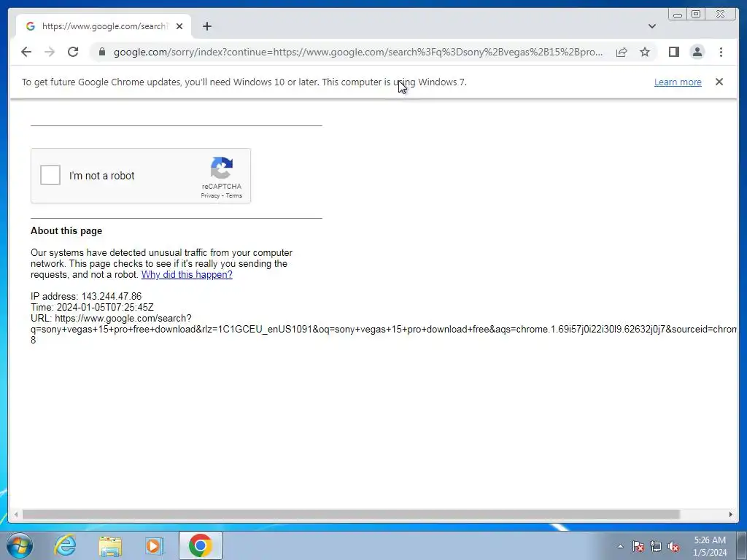This screenshot has width=747, height=560.
Task: Open Chrome three-dot menu
Action: tap(721, 52)
